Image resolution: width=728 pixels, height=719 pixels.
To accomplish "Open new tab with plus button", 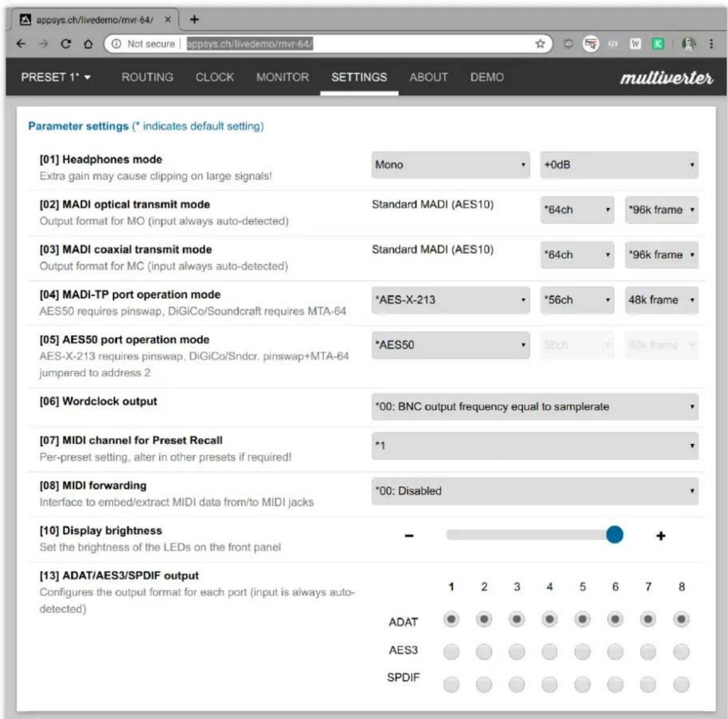I will (x=194, y=19).
